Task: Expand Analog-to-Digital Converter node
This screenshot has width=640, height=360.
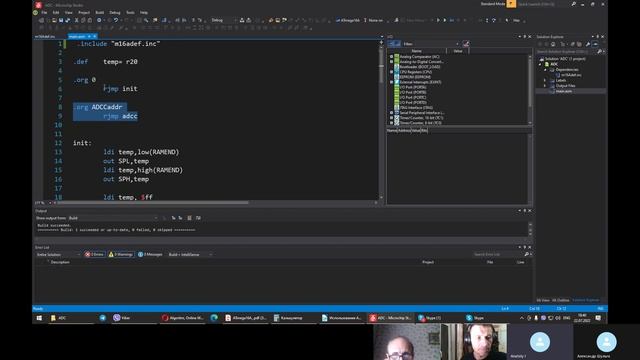Action: coord(391,62)
